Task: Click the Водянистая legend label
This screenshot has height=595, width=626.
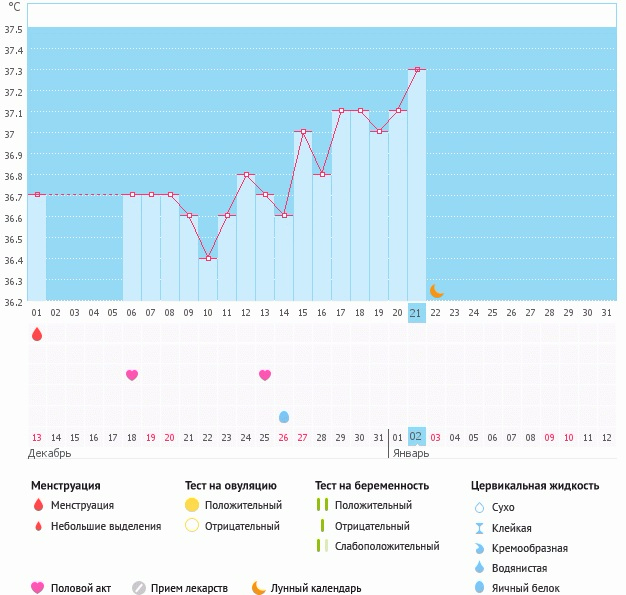Action: pos(520,568)
